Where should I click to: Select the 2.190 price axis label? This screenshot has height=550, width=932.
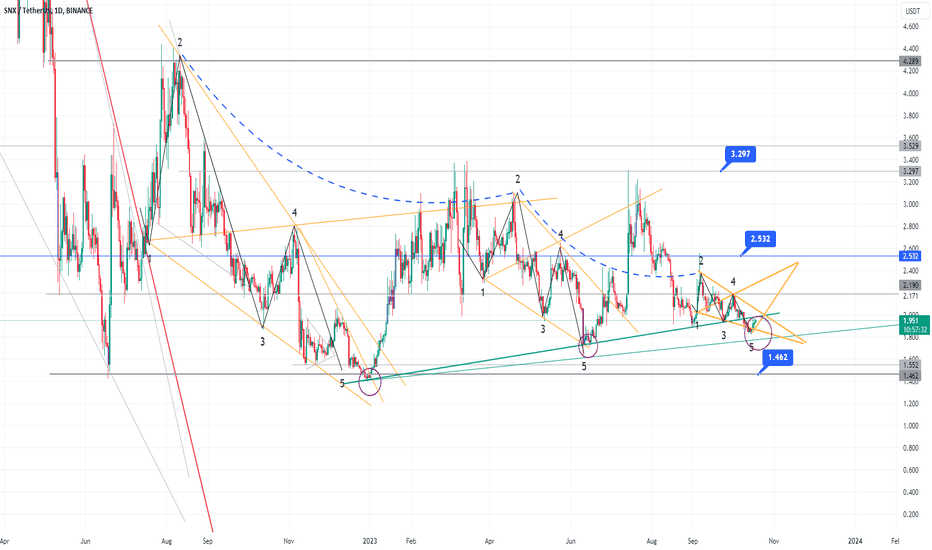tap(910, 285)
